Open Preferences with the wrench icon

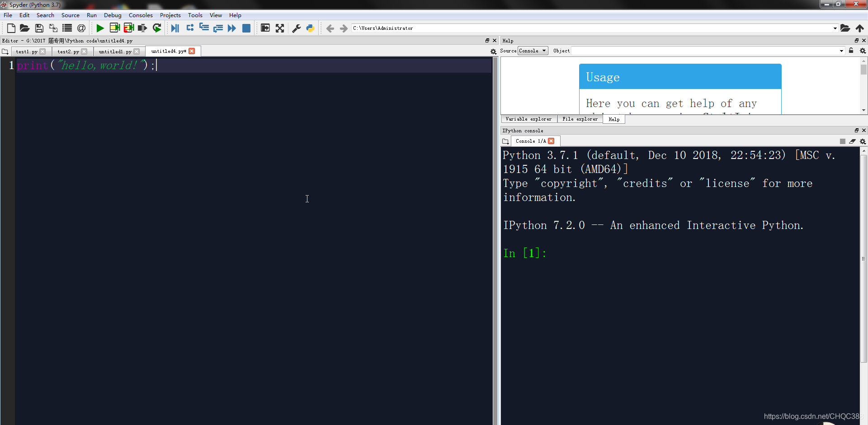pos(297,28)
